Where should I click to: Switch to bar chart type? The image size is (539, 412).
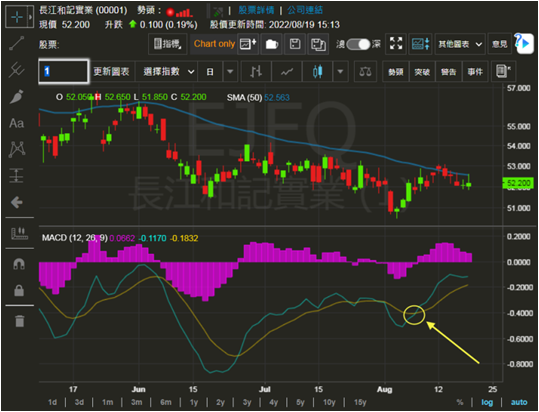pos(256,71)
